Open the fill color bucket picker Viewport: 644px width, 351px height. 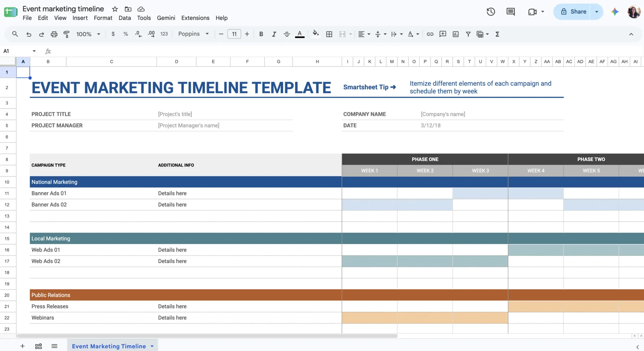(316, 34)
